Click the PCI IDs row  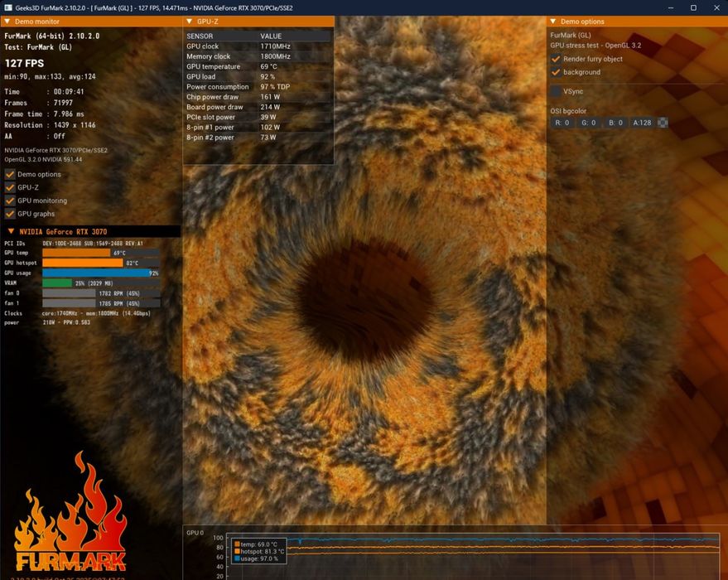click(75, 244)
